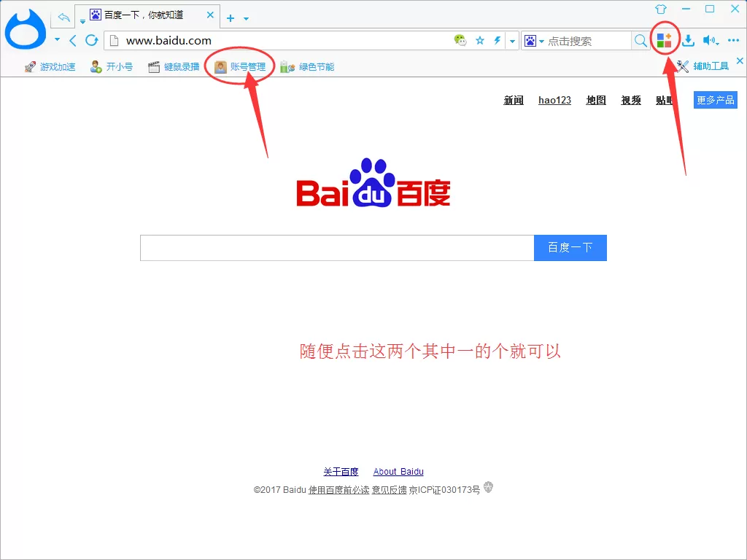Open 使用百度前必读 link

click(x=338, y=489)
